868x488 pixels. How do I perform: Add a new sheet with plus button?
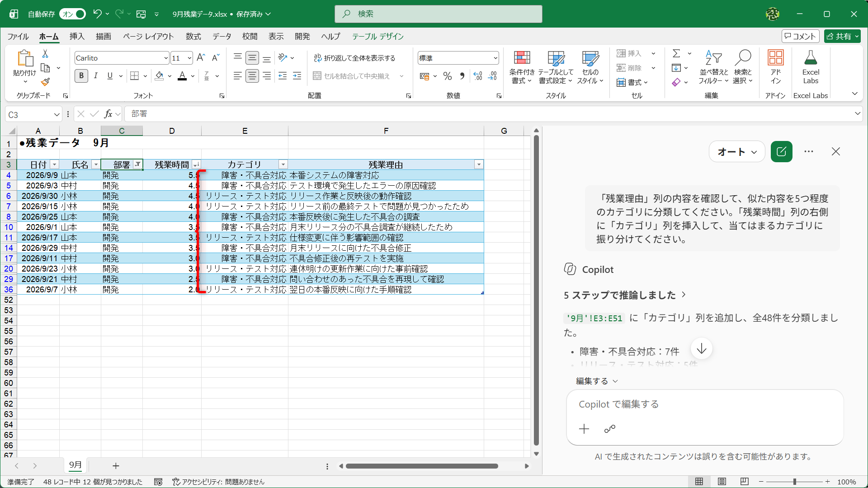(x=116, y=466)
